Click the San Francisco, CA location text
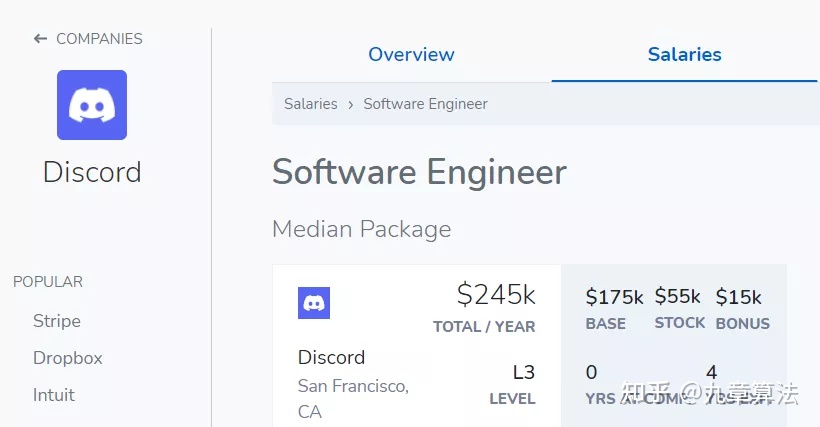The image size is (820, 427). pyautogui.click(x=353, y=399)
